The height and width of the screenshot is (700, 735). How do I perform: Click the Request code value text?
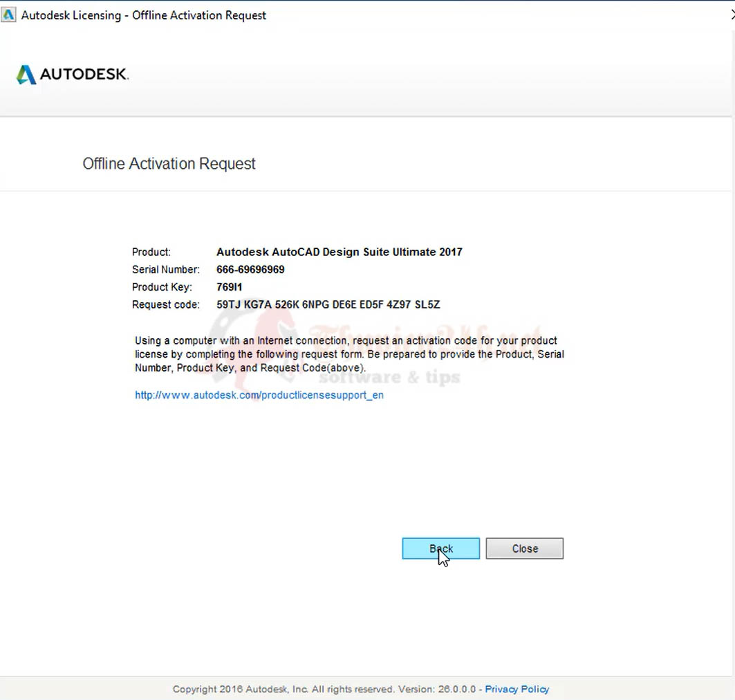click(328, 304)
